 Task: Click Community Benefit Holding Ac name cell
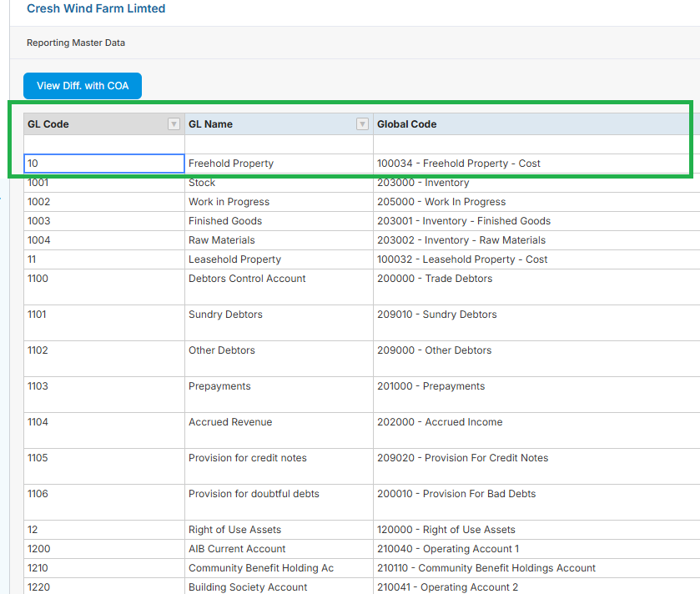[279, 568]
